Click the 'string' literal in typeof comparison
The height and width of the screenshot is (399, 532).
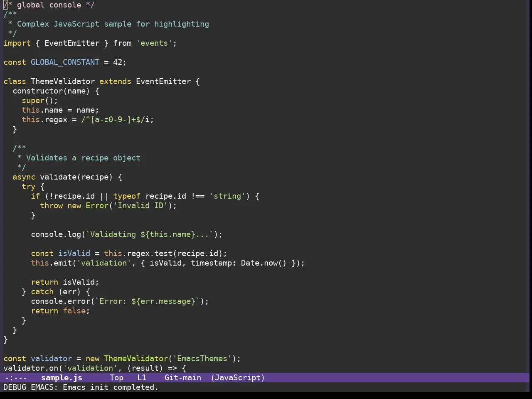coord(227,196)
